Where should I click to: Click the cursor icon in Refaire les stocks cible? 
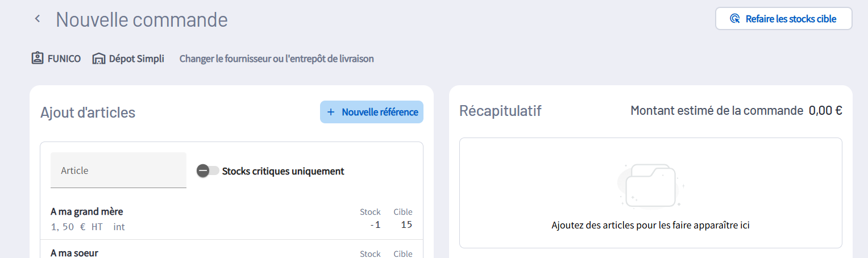734,19
